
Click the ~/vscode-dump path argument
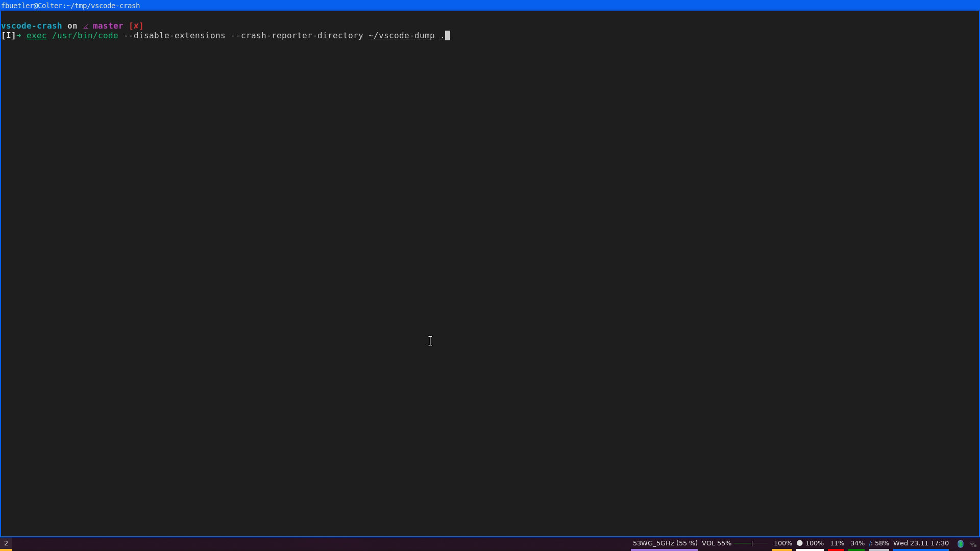click(x=402, y=36)
